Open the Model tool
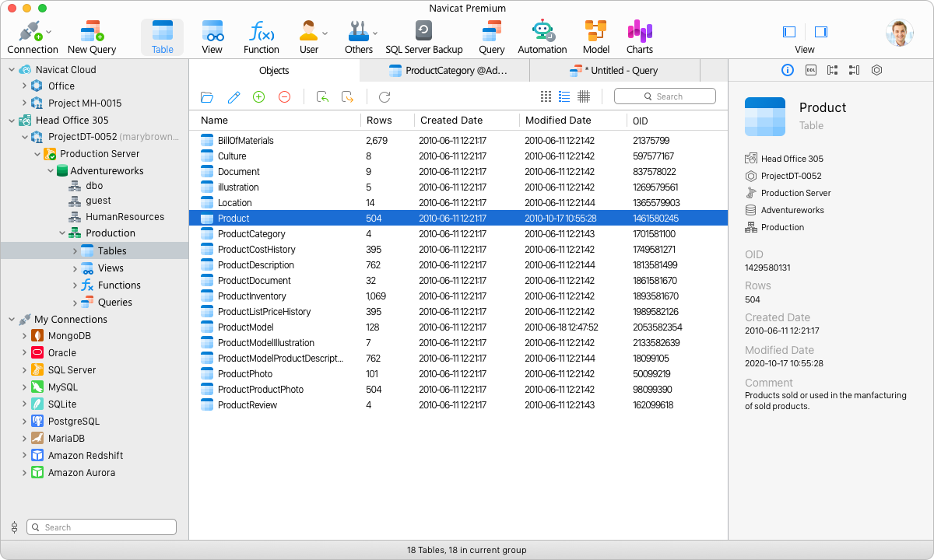934x560 pixels. (x=595, y=35)
